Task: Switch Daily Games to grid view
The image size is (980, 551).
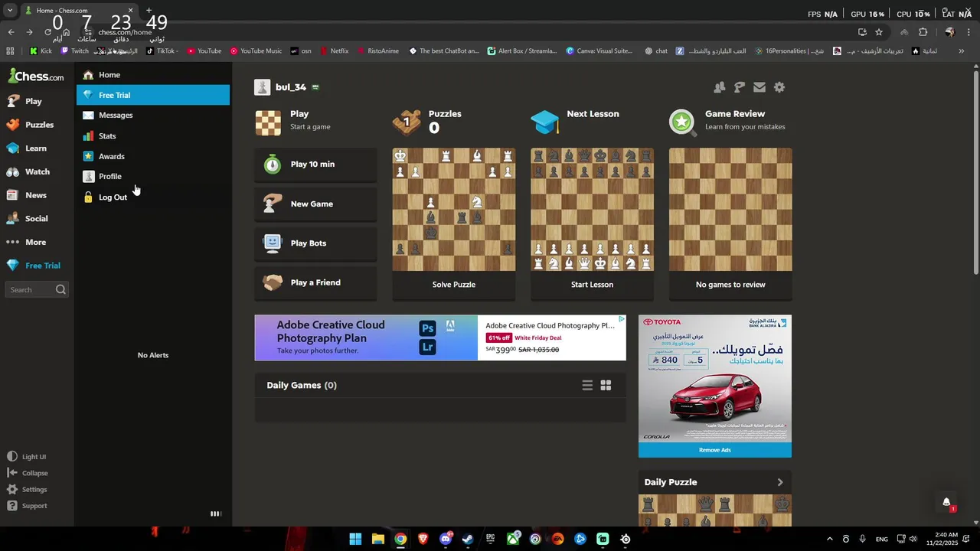Action: pos(606,386)
